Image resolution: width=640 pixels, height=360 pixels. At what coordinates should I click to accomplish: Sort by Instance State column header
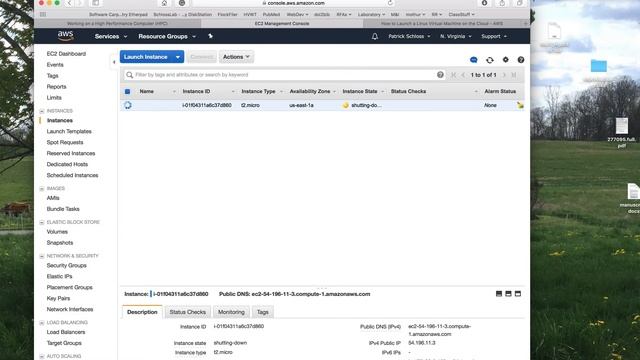click(x=360, y=91)
